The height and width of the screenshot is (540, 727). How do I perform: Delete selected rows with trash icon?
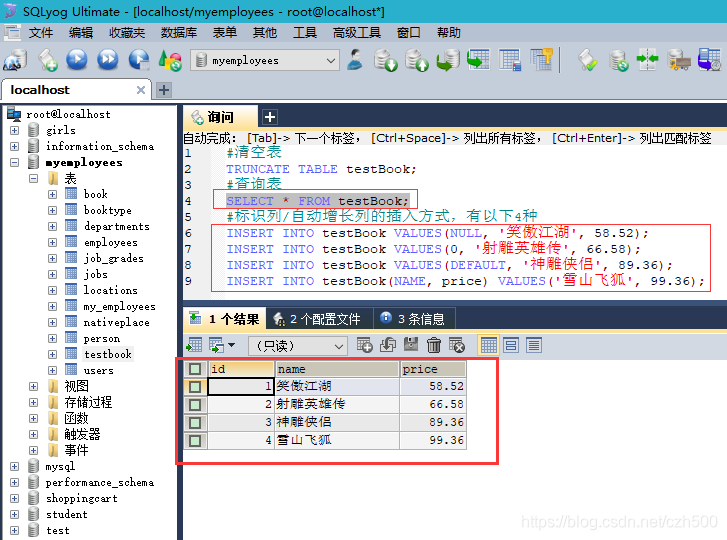click(x=434, y=345)
